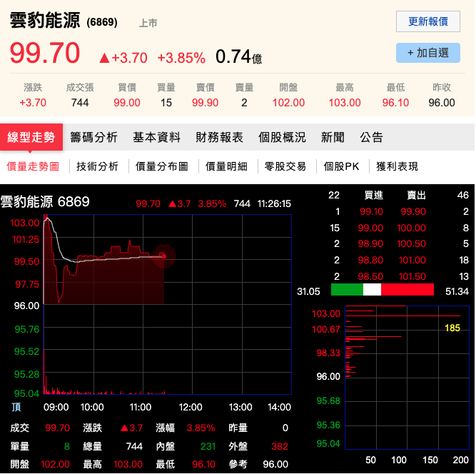476x474 pixels.
Task: Click bid price 98.50 in order book
Action: pos(370,276)
